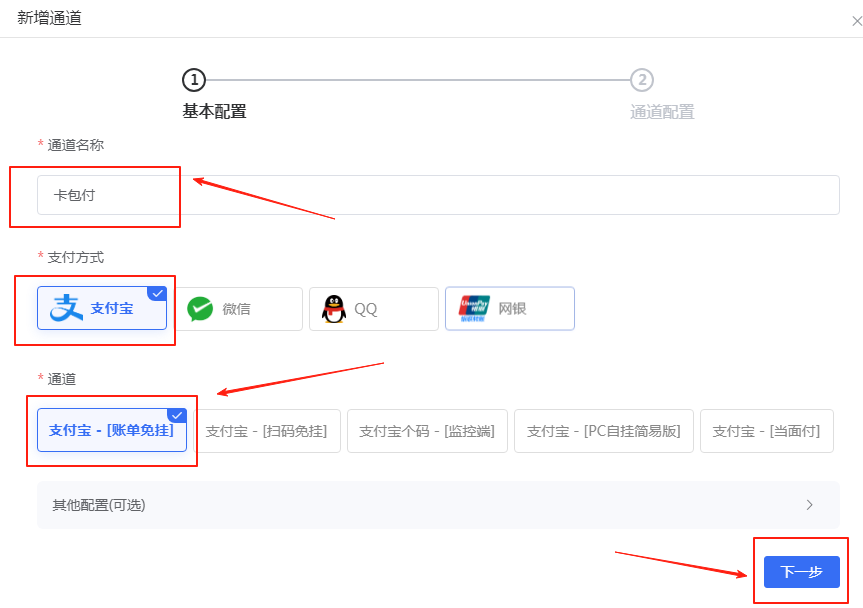This screenshot has height=608, width=863.
Task: Expand the 其他配置(可选) section
Action: 432,505
